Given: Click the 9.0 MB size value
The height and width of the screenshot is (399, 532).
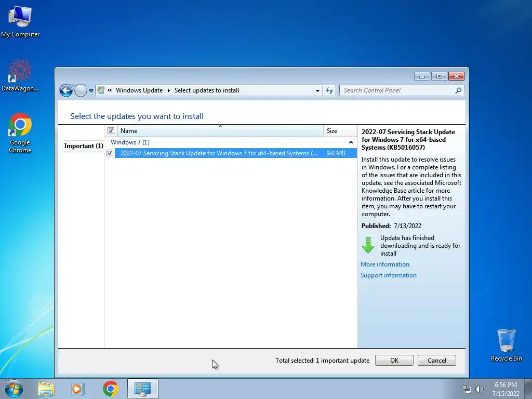Looking at the screenshot, I should pyautogui.click(x=336, y=153).
